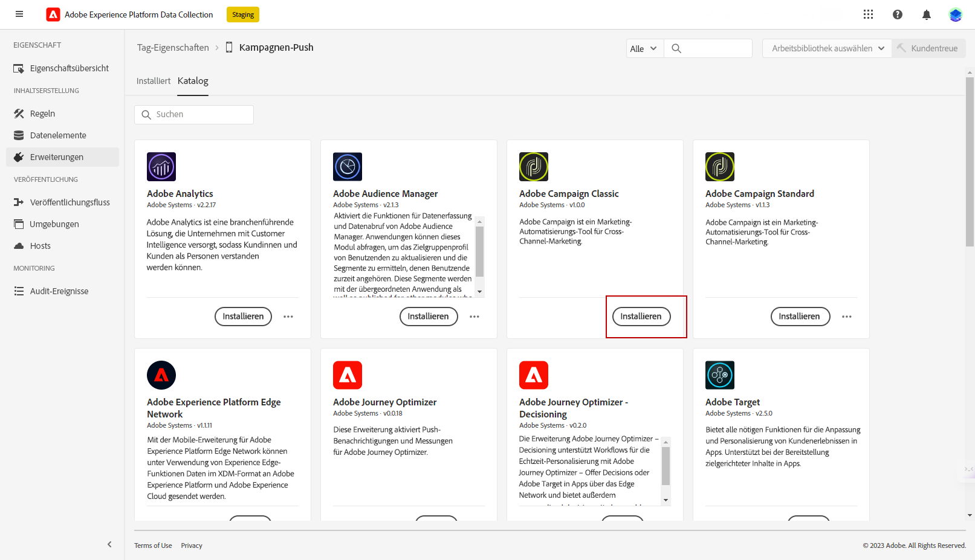Open Datenelemente in the sidebar

pyautogui.click(x=62, y=135)
